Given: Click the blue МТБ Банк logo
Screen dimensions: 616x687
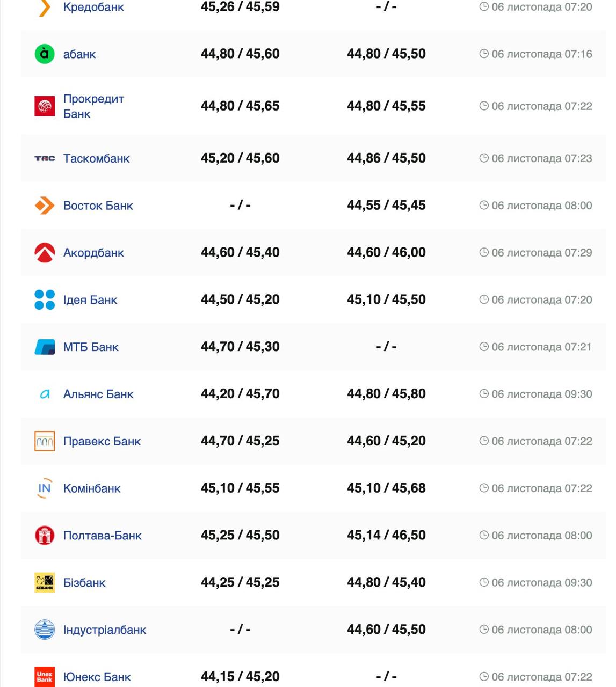Looking at the screenshot, I should (45, 347).
